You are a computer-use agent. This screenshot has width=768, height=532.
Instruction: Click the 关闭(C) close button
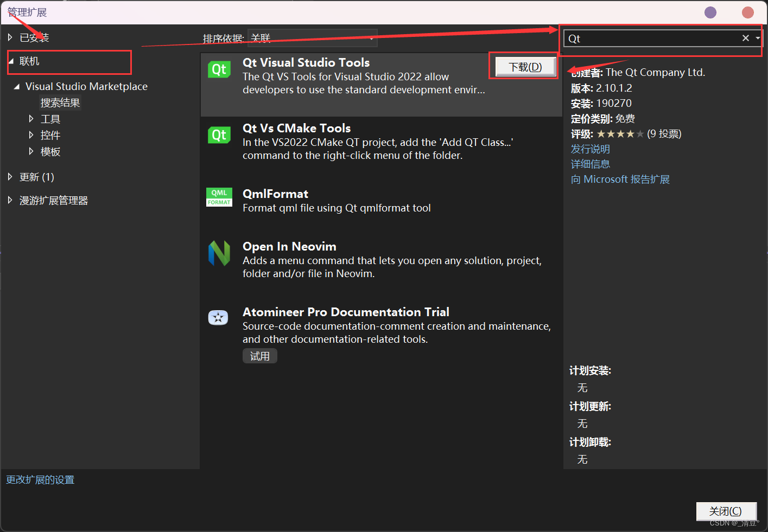(x=726, y=511)
